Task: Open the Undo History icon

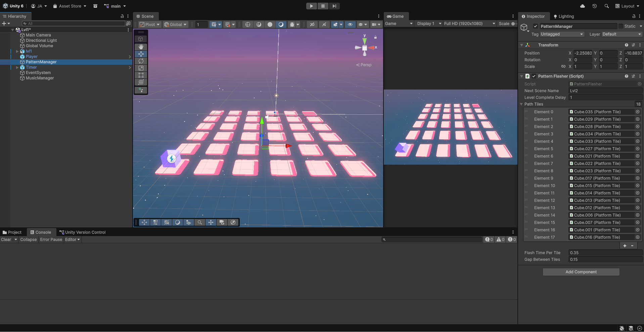Action: point(594,6)
